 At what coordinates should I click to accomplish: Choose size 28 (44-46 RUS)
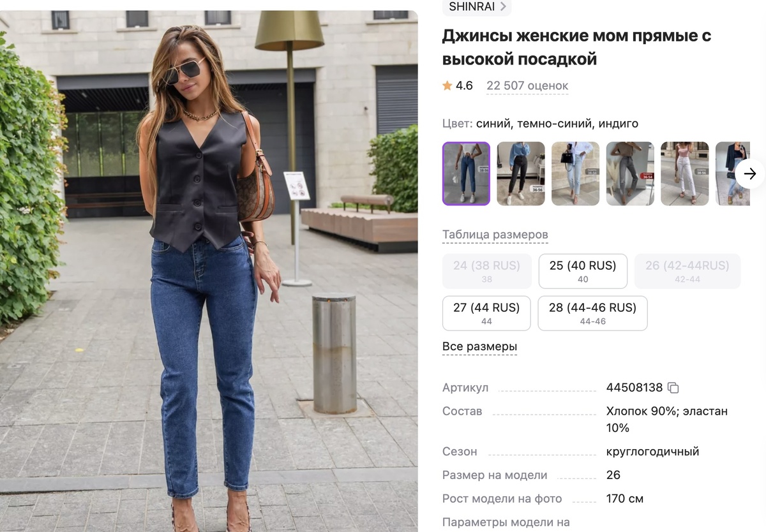click(x=592, y=313)
